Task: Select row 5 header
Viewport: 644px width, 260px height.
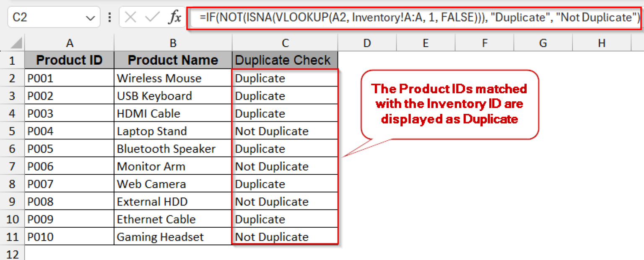Action: coord(12,131)
